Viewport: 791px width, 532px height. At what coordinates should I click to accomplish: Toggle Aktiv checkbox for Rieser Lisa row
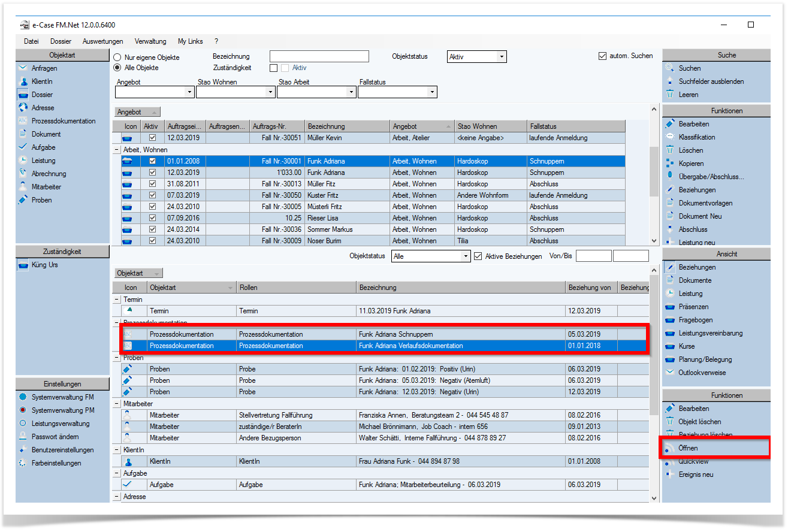(152, 218)
